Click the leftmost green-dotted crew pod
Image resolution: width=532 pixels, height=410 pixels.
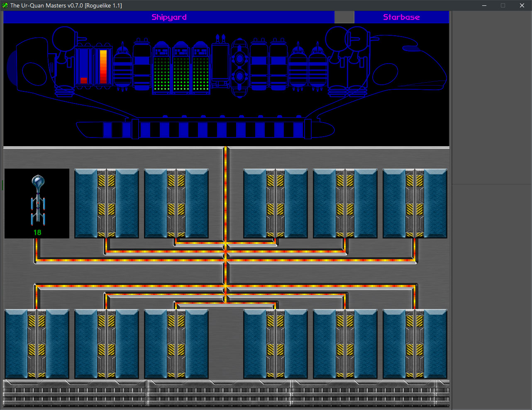click(x=161, y=68)
